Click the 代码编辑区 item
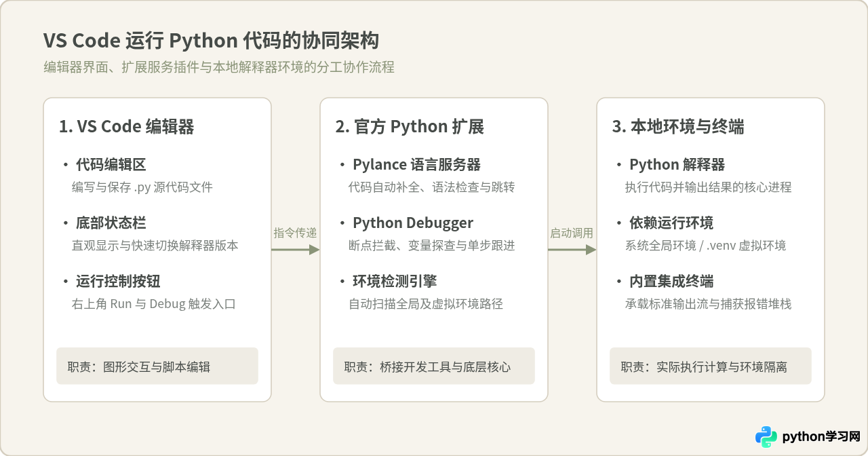This screenshot has width=868, height=456. (111, 164)
